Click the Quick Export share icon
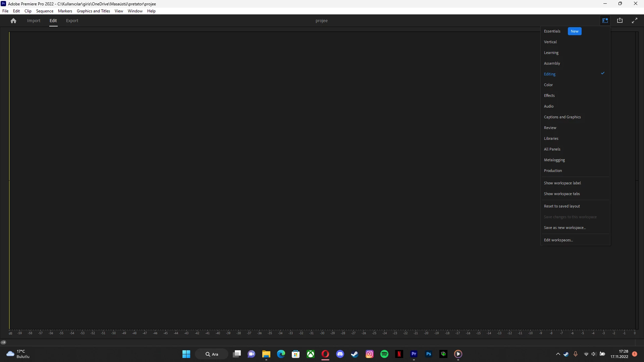This screenshot has height=362, width=644. [620, 21]
